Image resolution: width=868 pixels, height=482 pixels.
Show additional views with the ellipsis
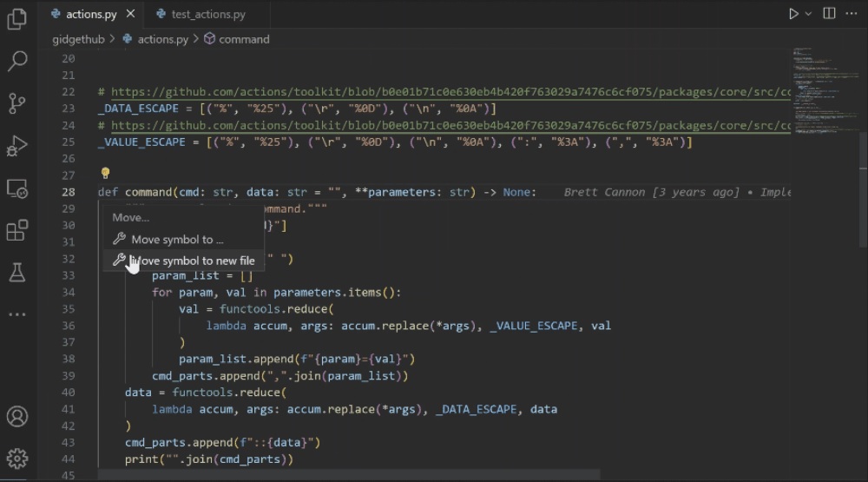point(17,314)
